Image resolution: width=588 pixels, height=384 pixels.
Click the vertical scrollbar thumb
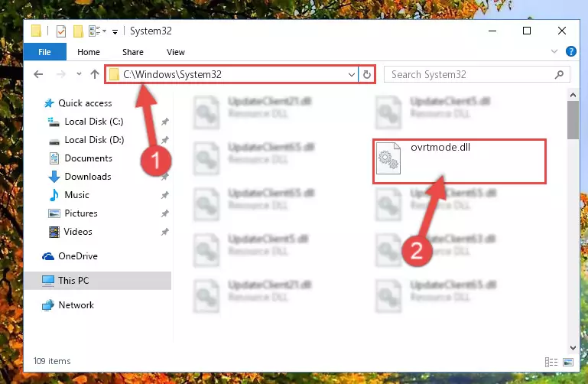(x=573, y=120)
